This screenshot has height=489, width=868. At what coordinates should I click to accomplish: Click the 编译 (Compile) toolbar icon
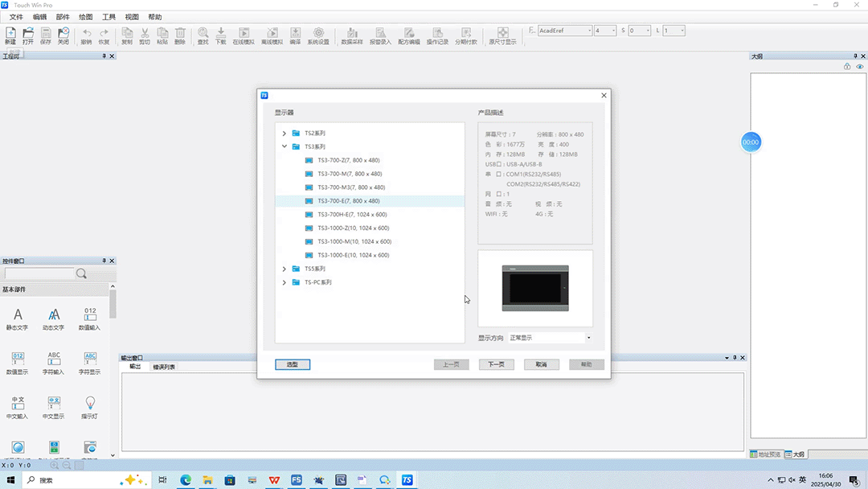tap(295, 36)
